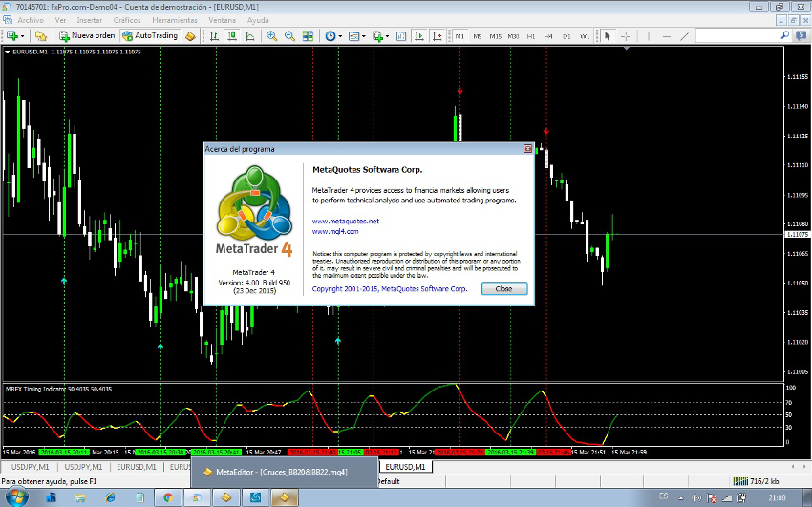The height and width of the screenshot is (507, 812).
Task: Click the tile windows grid icon
Action: [308, 36]
